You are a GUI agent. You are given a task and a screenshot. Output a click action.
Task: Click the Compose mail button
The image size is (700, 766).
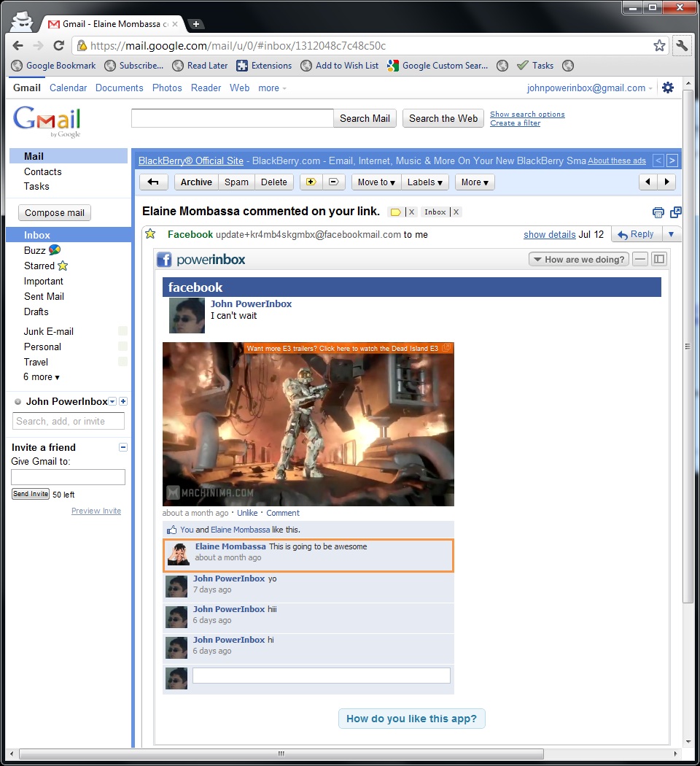pyautogui.click(x=55, y=213)
